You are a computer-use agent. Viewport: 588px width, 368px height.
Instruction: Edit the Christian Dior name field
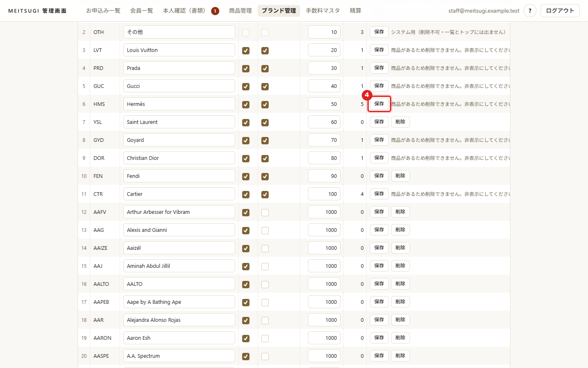point(179,158)
